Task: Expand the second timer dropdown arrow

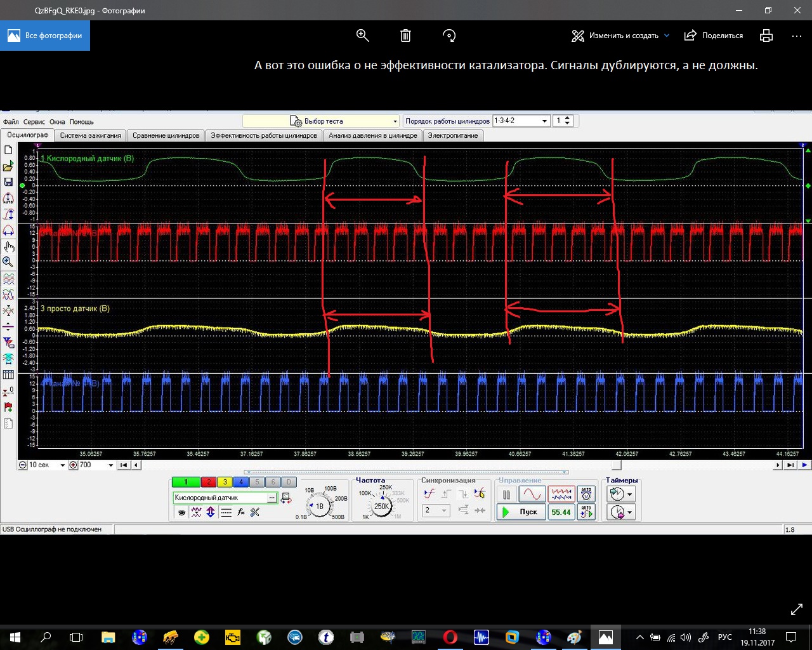Action: point(629,512)
